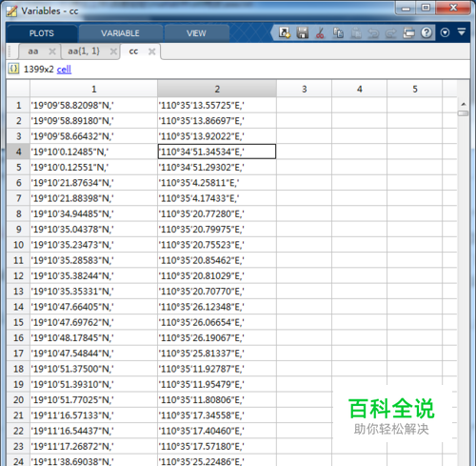Click the vertical scrollbar up arrow
This screenshot has height=466, width=476.
click(x=464, y=104)
